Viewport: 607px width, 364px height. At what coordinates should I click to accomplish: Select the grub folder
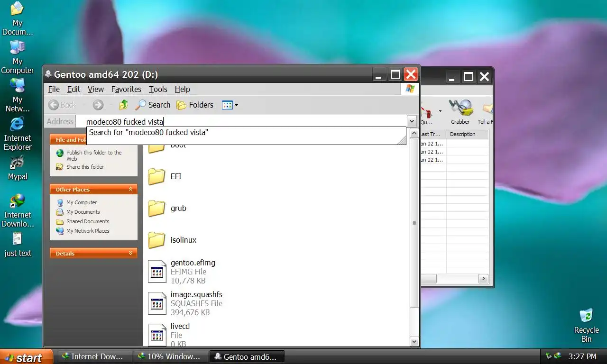(x=167, y=208)
